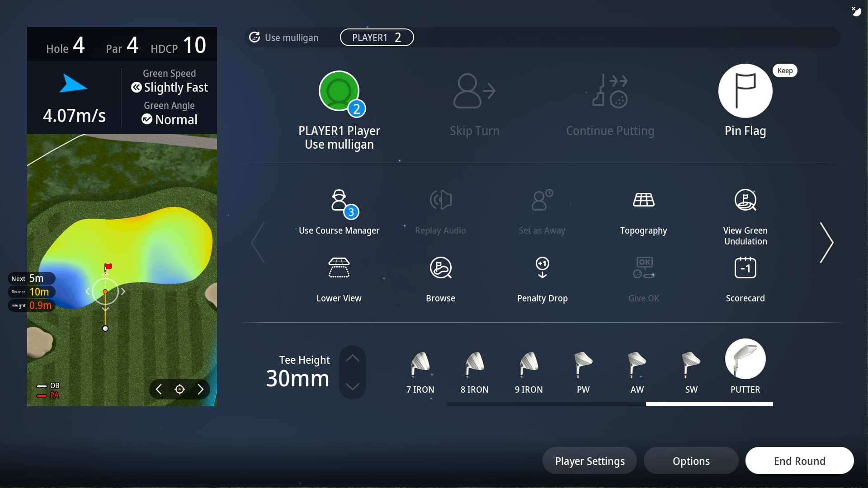Click the Penalty Drop icon
Viewport: 868px width, 488px height.
coord(542,268)
